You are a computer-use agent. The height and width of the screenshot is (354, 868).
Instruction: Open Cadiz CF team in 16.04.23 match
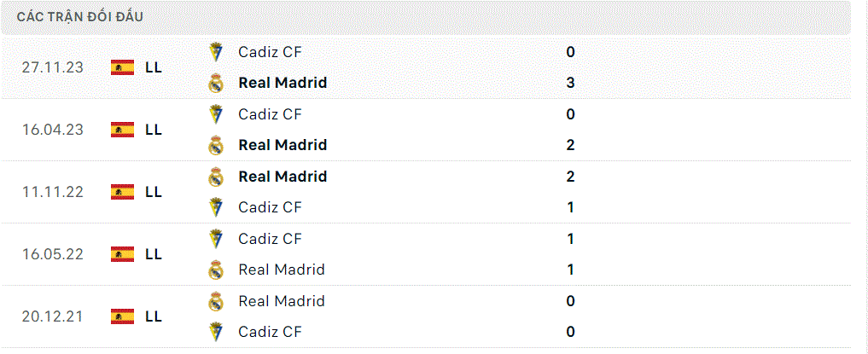271,114
